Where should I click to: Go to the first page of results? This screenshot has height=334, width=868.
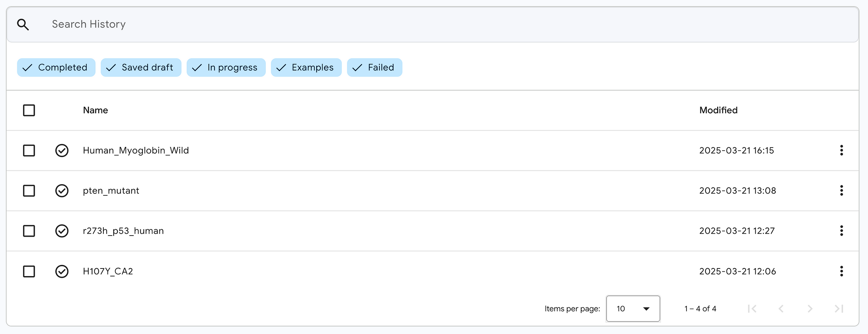tap(752, 309)
